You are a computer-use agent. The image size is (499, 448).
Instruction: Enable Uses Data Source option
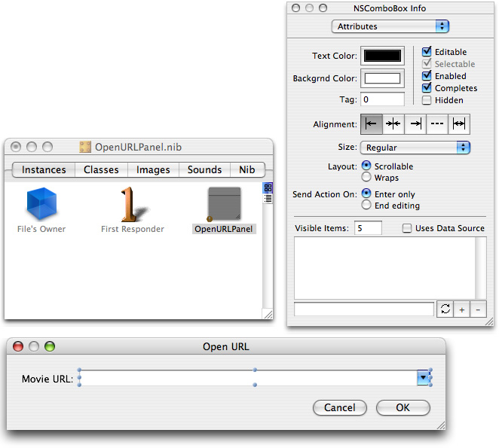point(407,228)
